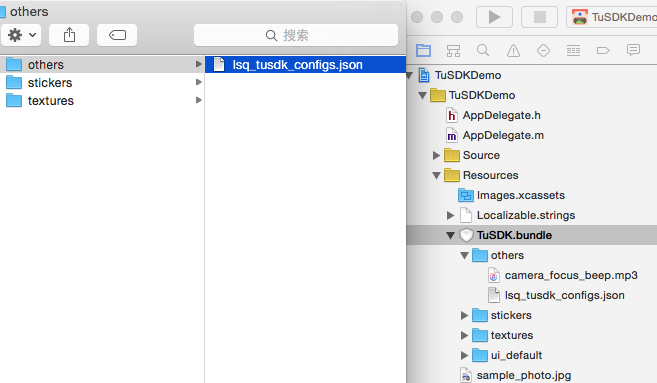
Task: Collapse the TuSDK.bundle disclosure triangle
Action: coord(450,235)
